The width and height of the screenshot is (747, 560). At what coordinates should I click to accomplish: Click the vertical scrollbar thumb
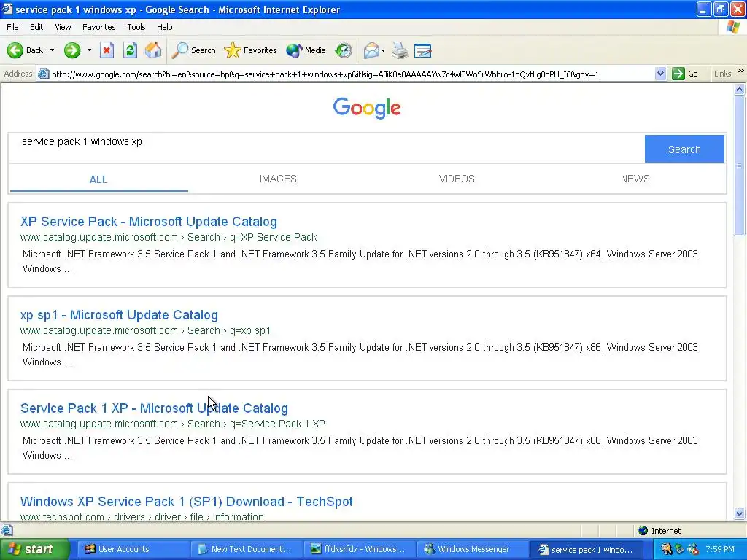pos(740,165)
